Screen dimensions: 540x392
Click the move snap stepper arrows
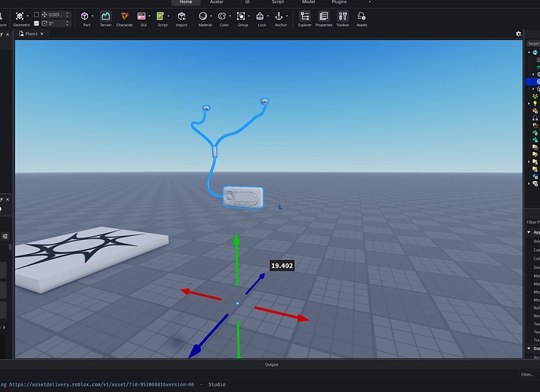(67, 14)
